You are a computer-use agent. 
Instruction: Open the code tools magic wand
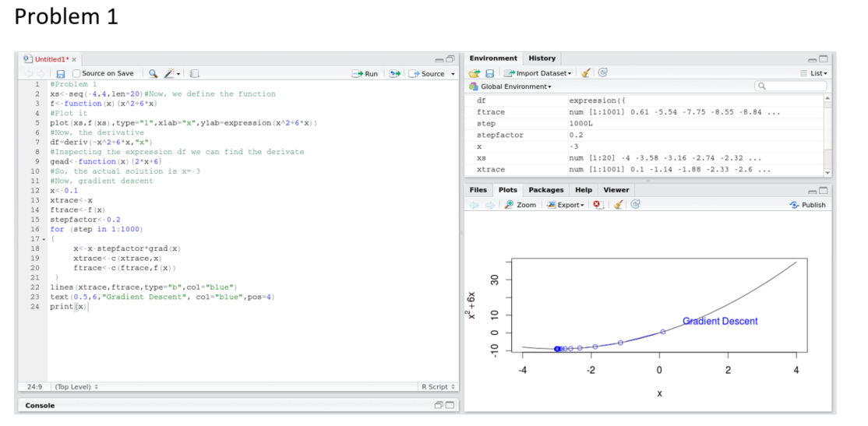(169, 74)
